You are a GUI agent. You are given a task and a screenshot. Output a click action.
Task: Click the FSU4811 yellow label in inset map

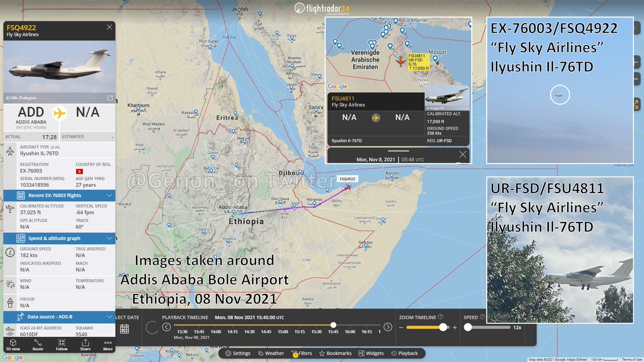419,62
